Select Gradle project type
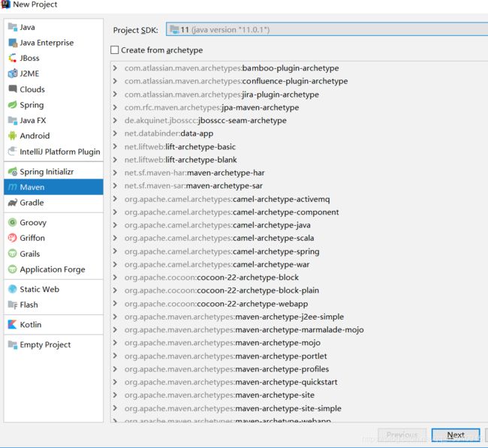This screenshot has height=448, width=488. click(53, 203)
